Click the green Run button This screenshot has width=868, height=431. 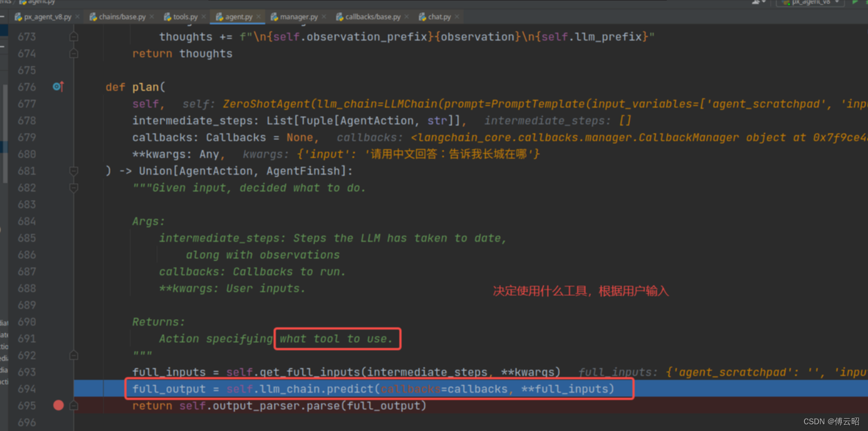855,2
